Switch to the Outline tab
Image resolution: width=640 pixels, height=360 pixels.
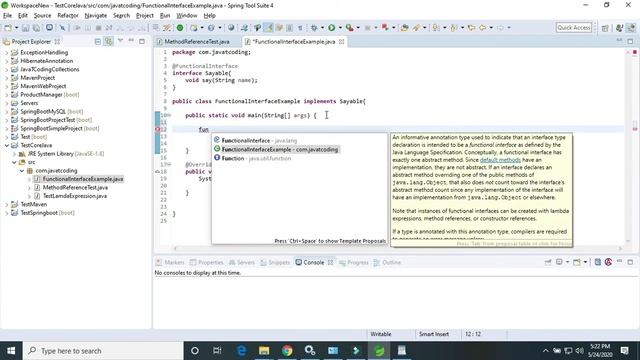tap(387, 262)
